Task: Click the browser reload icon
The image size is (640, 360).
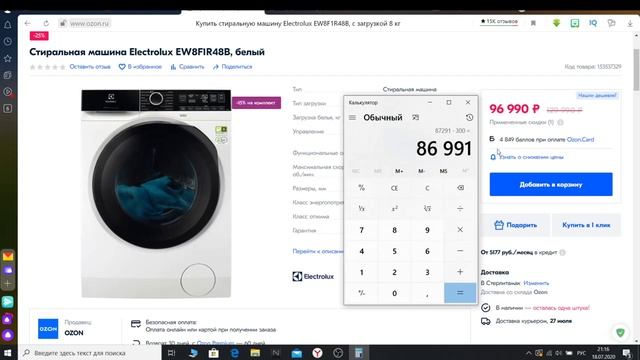Action: (46, 23)
